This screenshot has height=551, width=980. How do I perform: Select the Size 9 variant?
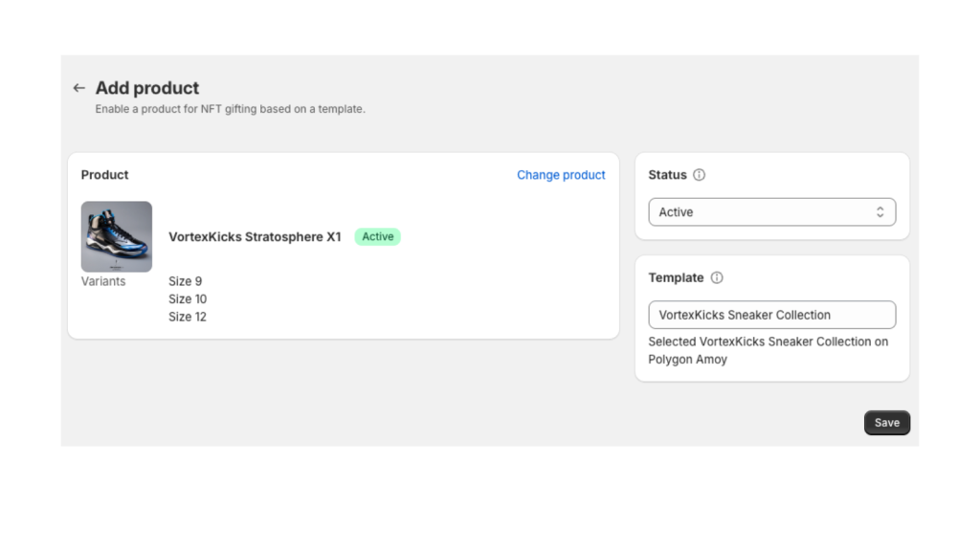(185, 281)
